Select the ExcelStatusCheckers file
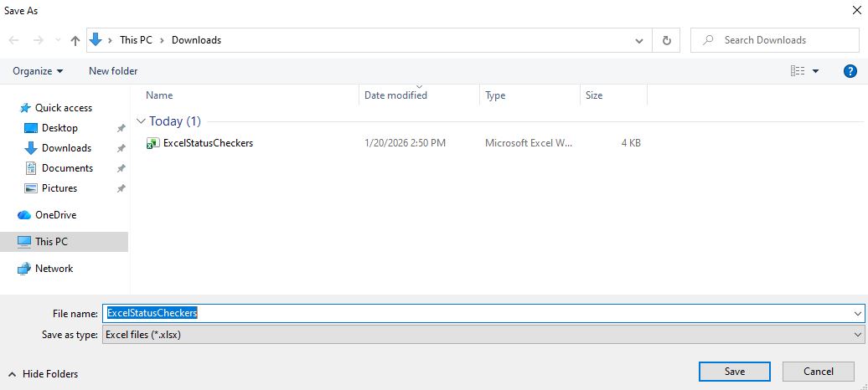Image resolution: width=868 pixels, height=390 pixels. [x=208, y=143]
